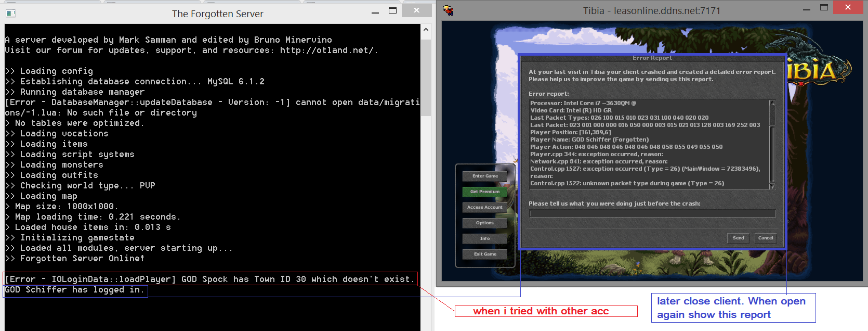Viewport: 868px width, 331px height.
Task: Click the Enter Game button
Action: pos(485,176)
